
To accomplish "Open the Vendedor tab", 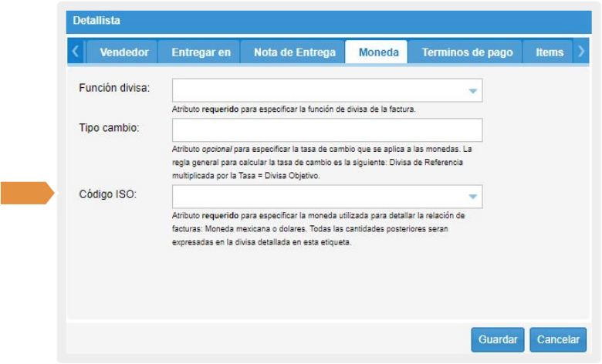I will pyautogui.click(x=123, y=52).
